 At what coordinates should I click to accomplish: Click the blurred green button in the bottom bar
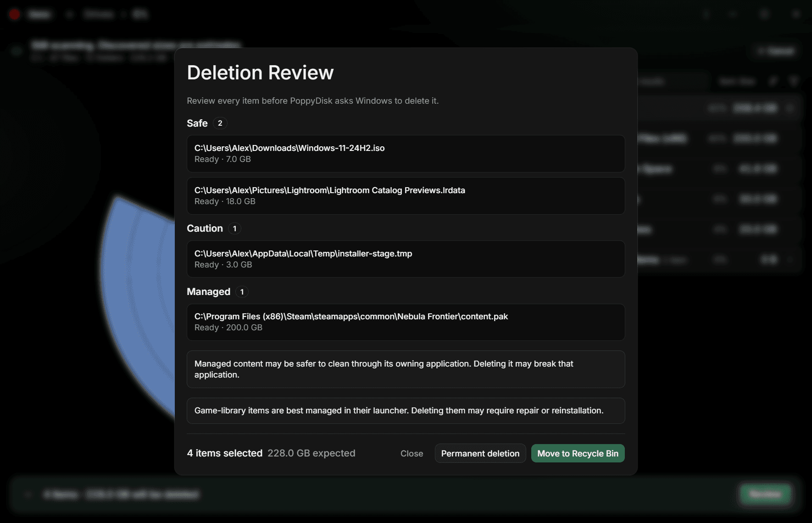[765, 495]
